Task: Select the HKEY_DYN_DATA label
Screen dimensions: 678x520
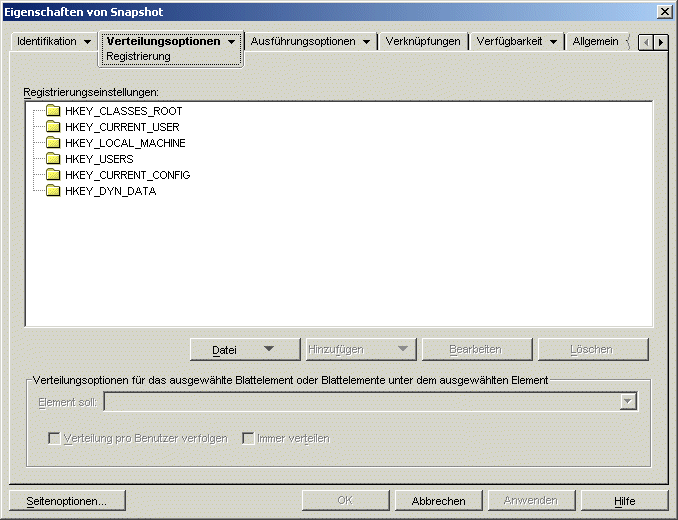Action: pyautogui.click(x=111, y=191)
